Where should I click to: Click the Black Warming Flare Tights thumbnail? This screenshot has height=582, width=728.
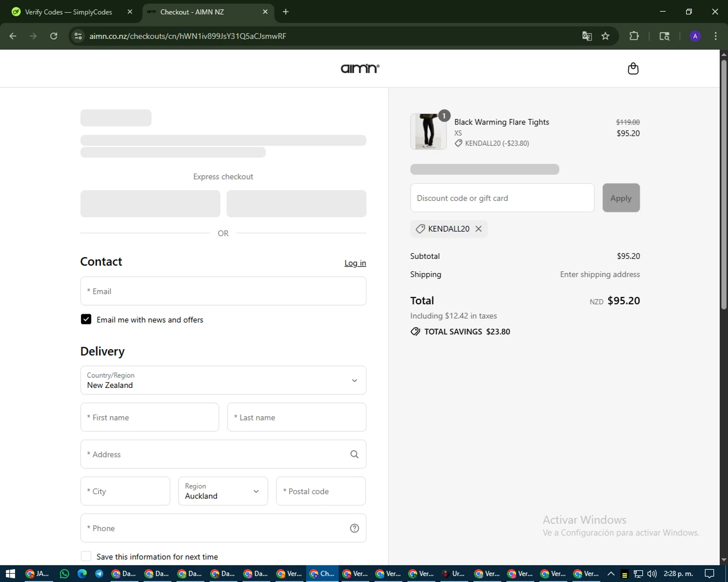click(428, 131)
